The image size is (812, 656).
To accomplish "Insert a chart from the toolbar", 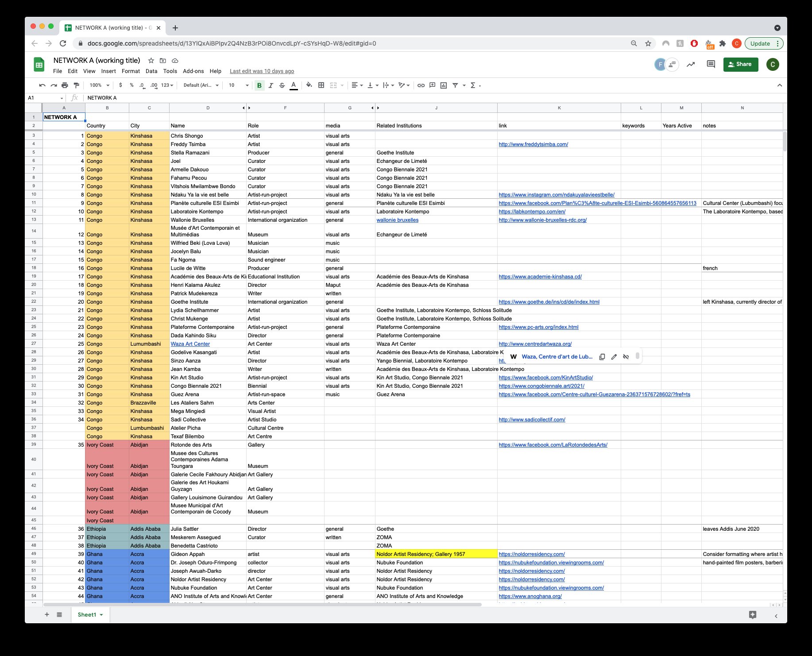I will [444, 85].
